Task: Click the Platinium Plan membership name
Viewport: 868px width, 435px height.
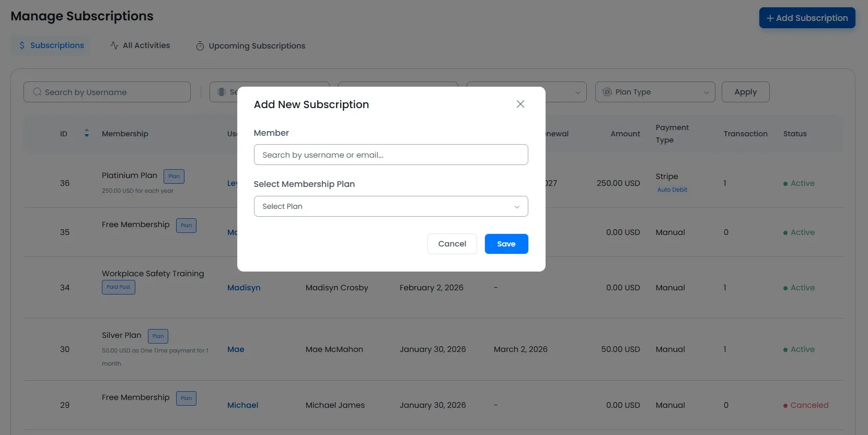Action: point(129,175)
